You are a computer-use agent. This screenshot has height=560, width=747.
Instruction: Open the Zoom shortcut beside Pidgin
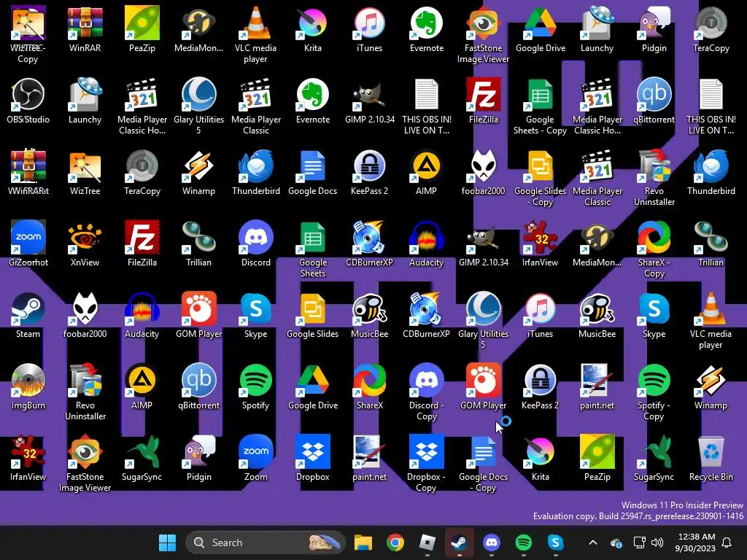pos(256,458)
